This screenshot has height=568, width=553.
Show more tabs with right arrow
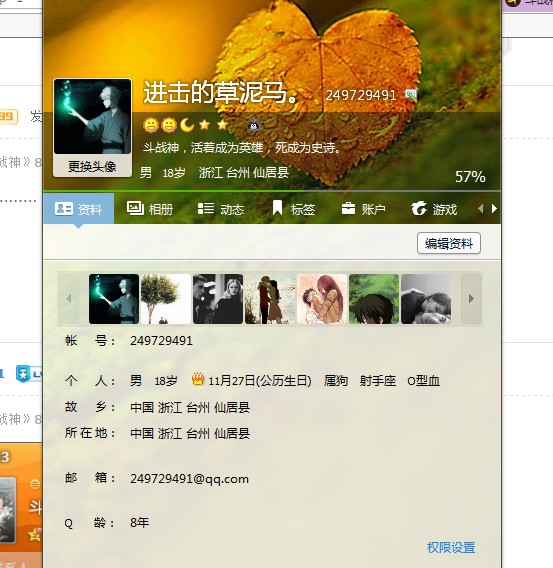point(494,209)
